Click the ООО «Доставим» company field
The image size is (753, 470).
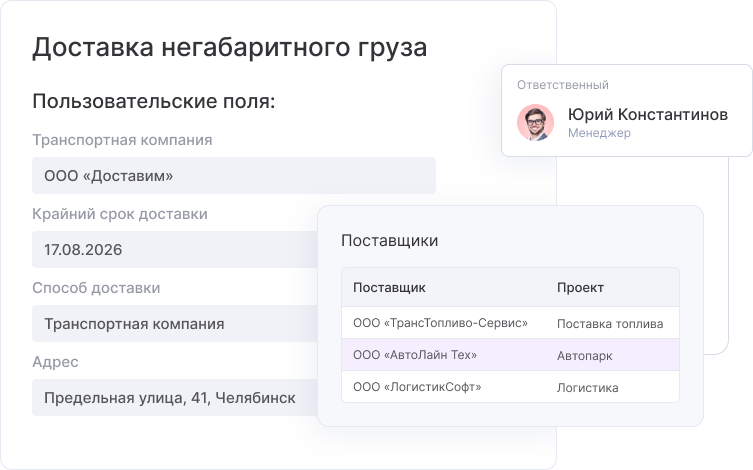[x=233, y=176]
